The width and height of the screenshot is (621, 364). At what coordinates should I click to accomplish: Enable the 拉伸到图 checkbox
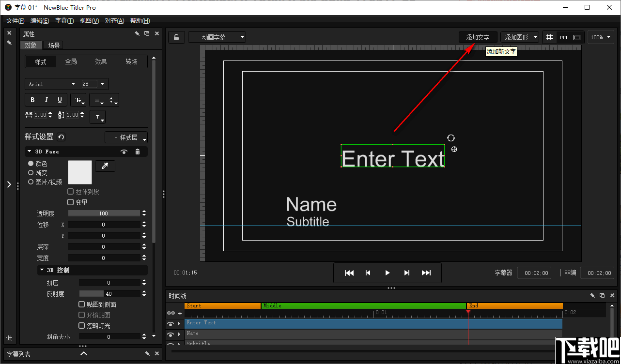[71, 191]
